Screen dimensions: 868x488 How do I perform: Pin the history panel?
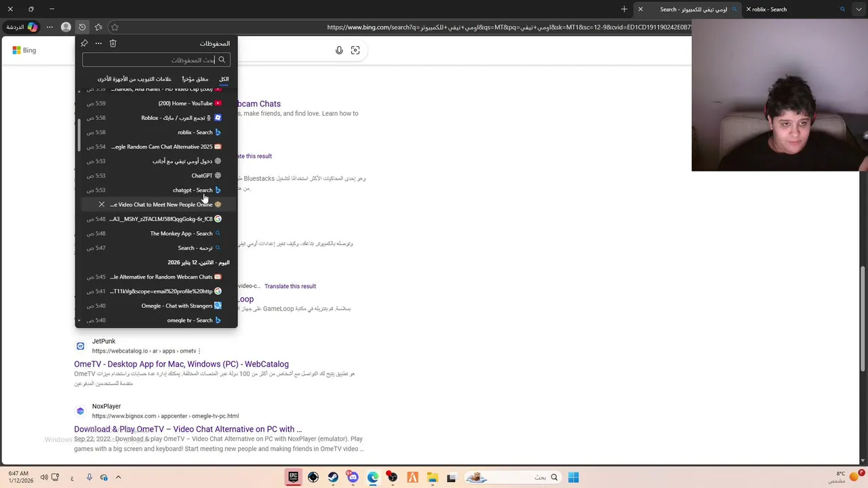pyautogui.click(x=84, y=43)
